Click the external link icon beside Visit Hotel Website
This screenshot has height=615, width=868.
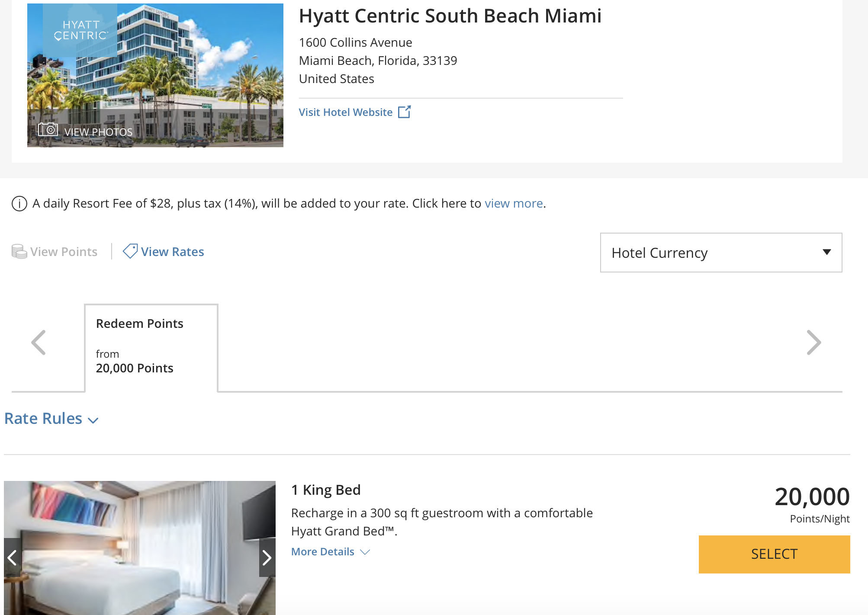pyautogui.click(x=404, y=112)
